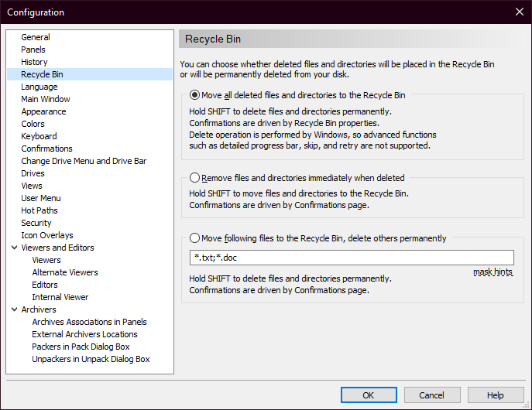Screen dimensions: 532x410
Task: Open the Internal Viewer settings
Action: [60, 297]
